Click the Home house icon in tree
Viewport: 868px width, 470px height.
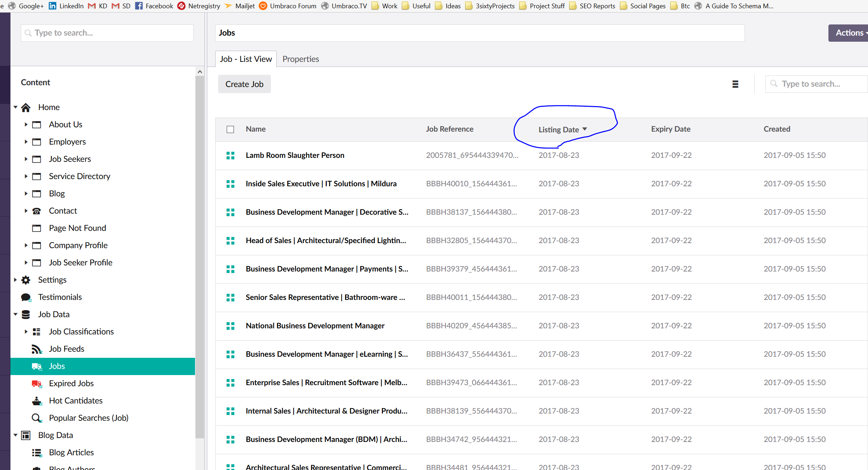point(26,107)
